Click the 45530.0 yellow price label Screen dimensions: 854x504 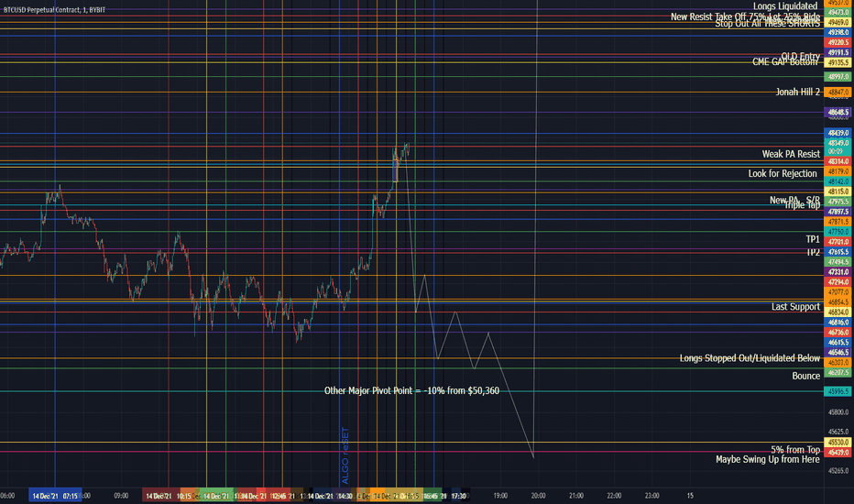click(838, 443)
